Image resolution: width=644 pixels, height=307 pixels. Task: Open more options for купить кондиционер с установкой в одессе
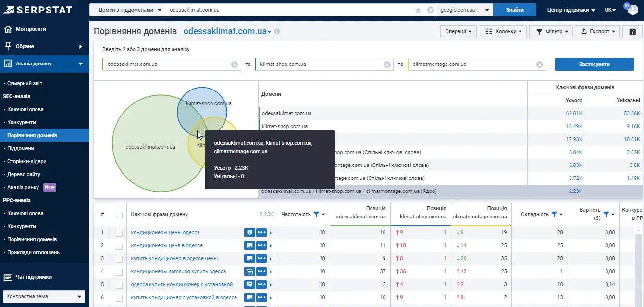click(261, 297)
